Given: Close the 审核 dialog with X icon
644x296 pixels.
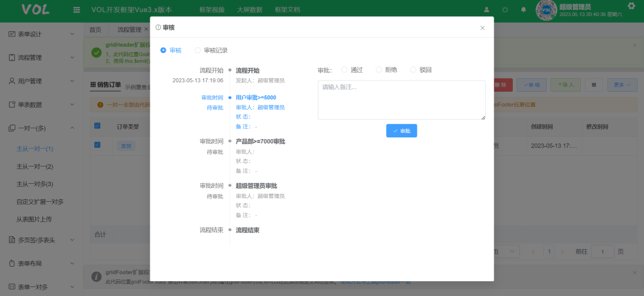Looking at the screenshot, I should (x=482, y=28).
